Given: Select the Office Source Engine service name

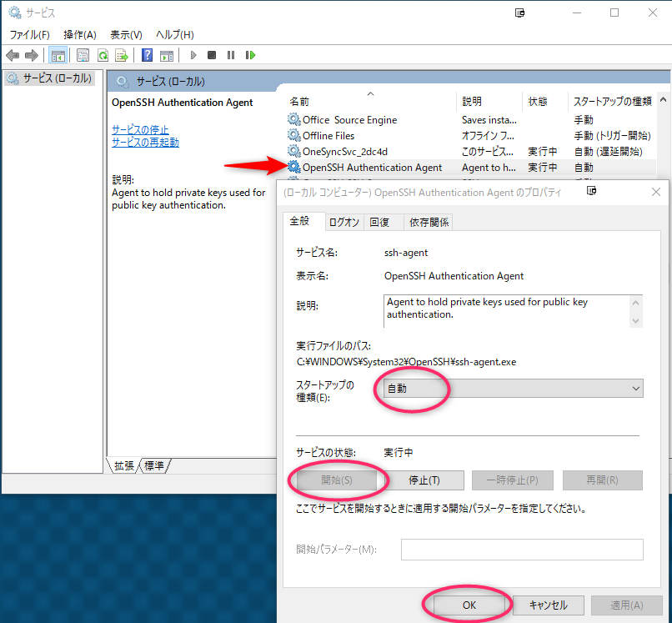Looking at the screenshot, I should (x=349, y=119).
